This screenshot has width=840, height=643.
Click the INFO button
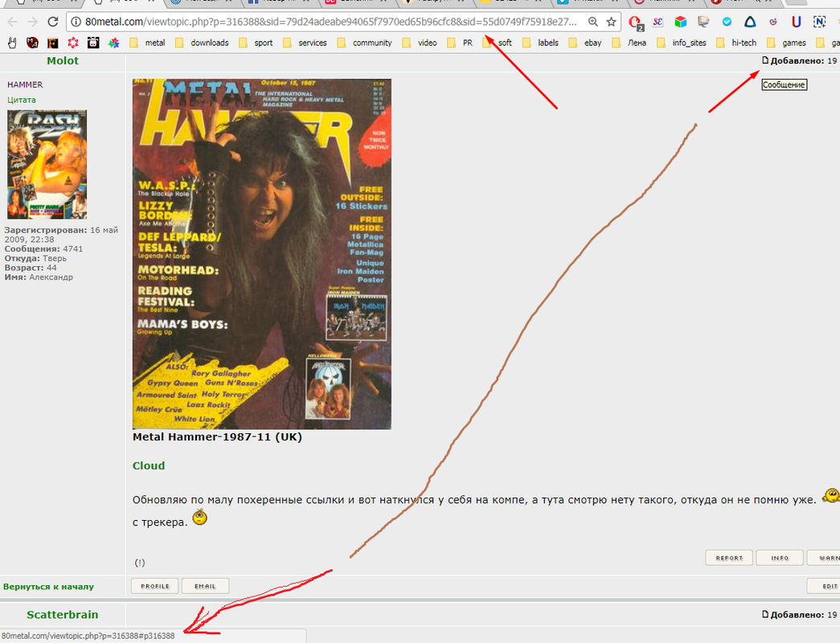pyautogui.click(x=780, y=558)
